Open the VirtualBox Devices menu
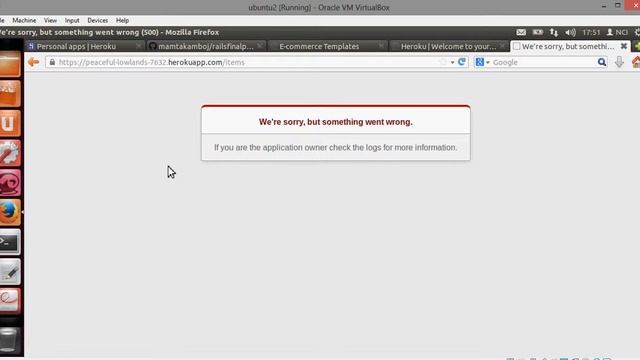 (x=98, y=20)
